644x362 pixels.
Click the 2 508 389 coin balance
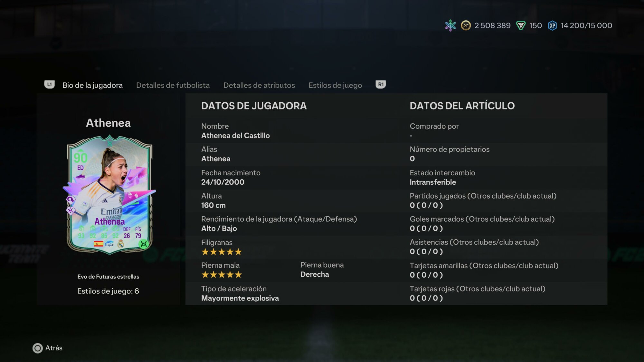point(492,25)
